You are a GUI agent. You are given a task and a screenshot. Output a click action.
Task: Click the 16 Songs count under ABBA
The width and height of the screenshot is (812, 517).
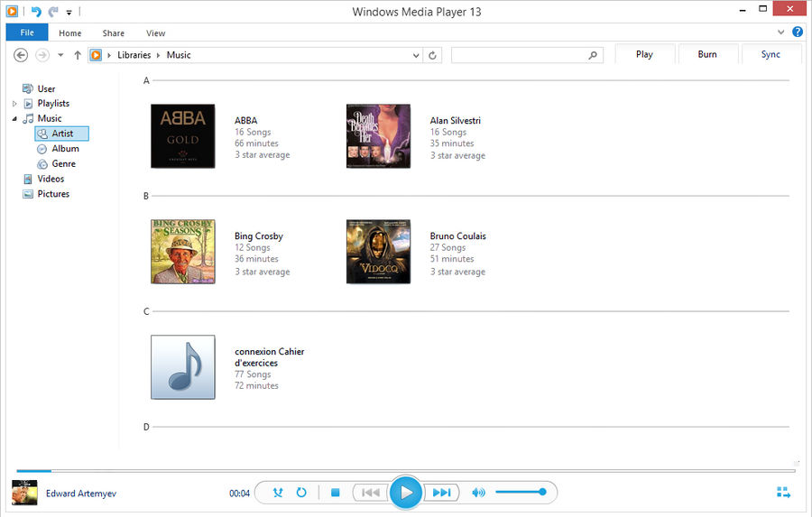coord(253,132)
